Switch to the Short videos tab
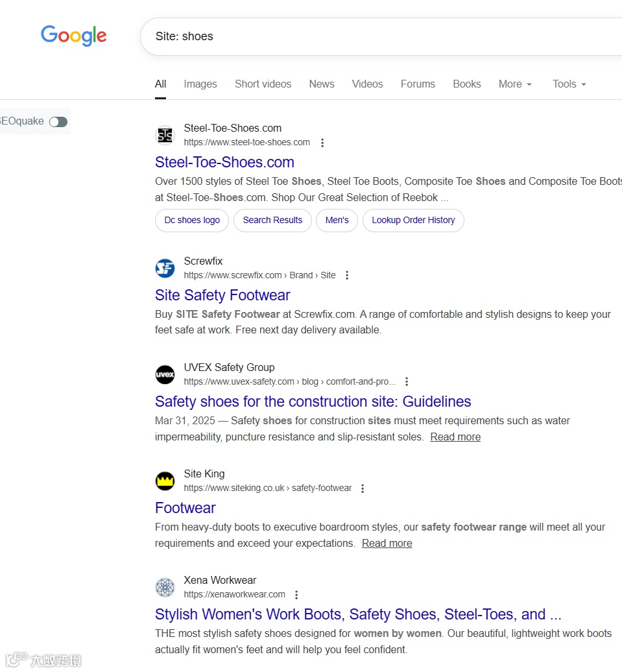The height and width of the screenshot is (672, 622). point(263,84)
